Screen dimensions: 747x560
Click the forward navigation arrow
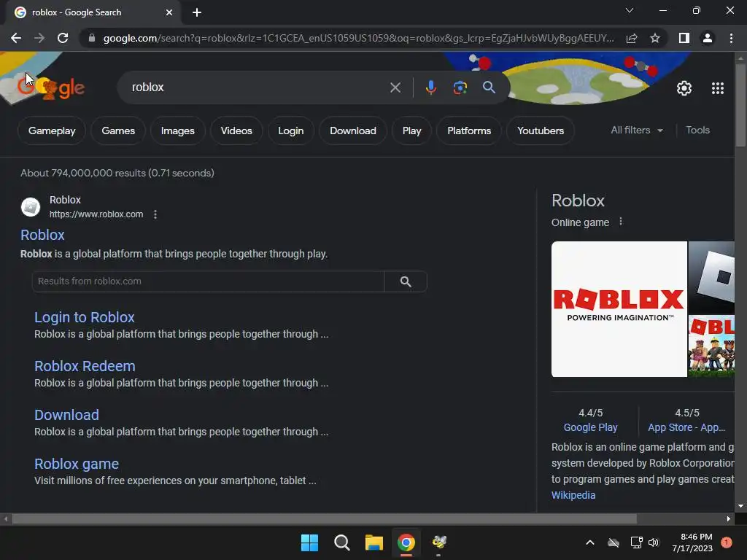[39, 38]
